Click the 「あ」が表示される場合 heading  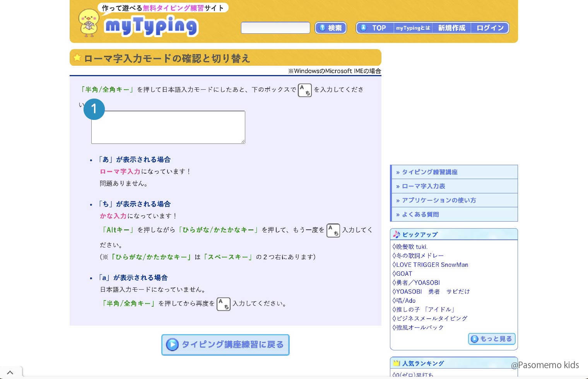click(134, 159)
